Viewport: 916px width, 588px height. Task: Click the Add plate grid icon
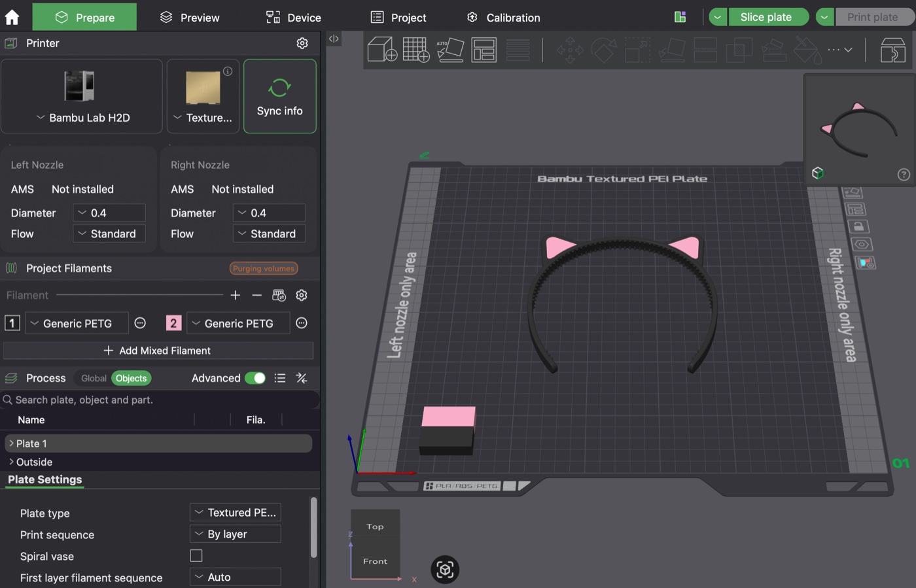pos(416,50)
